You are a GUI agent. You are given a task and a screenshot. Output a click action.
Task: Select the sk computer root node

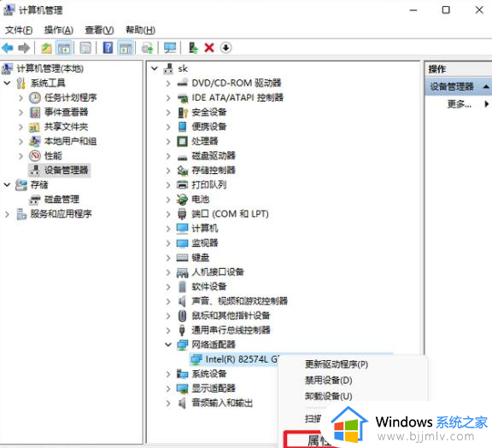(x=183, y=68)
